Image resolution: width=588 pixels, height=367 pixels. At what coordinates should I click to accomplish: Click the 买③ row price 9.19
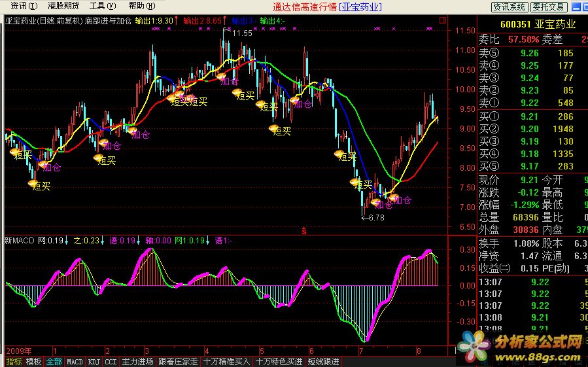pos(530,141)
